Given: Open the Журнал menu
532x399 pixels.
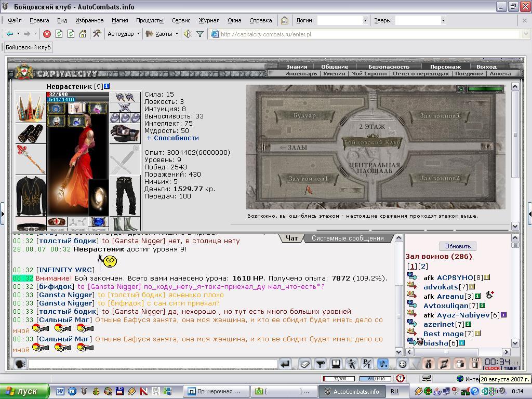Looking at the screenshot, I should coord(209,20).
